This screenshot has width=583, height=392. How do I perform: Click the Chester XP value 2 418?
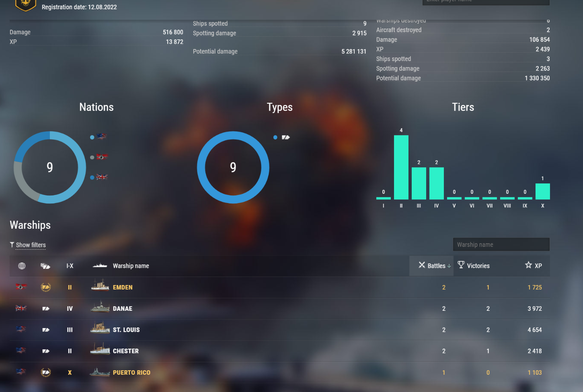[x=535, y=351]
